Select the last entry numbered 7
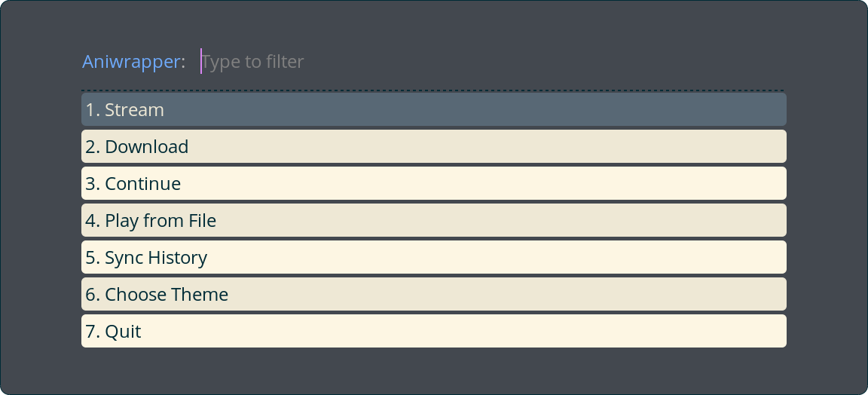Image resolution: width=868 pixels, height=395 pixels. click(x=433, y=331)
